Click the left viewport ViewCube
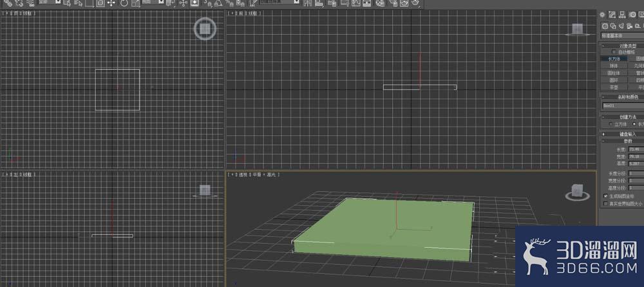 pos(205,191)
